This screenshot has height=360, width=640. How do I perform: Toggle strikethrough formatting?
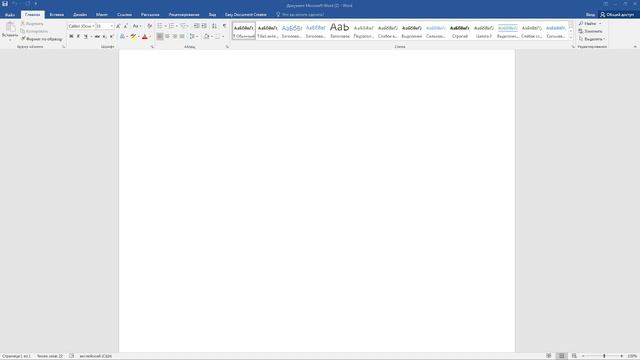click(97, 37)
